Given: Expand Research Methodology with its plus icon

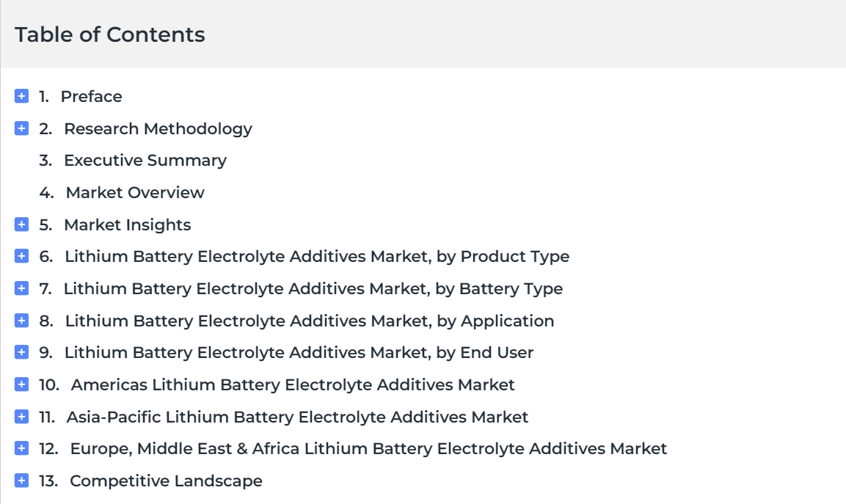Looking at the screenshot, I should pos(21,128).
